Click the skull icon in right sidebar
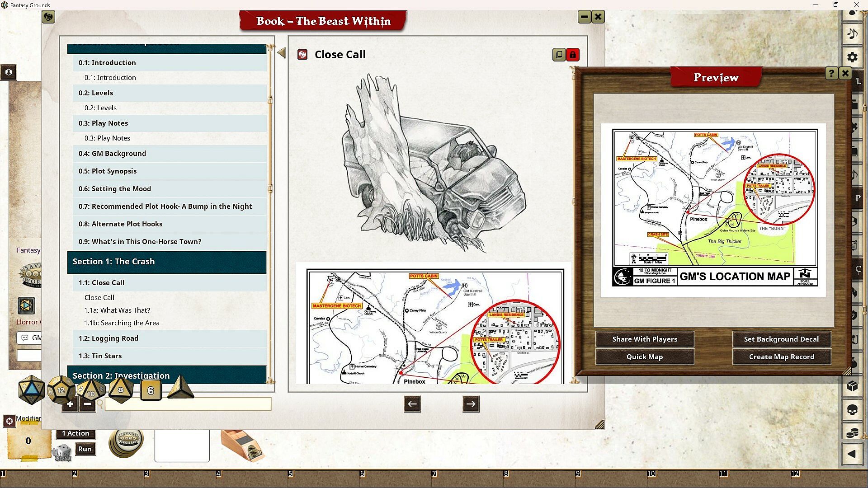This screenshot has width=868, height=488. click(x=852, y=410)
